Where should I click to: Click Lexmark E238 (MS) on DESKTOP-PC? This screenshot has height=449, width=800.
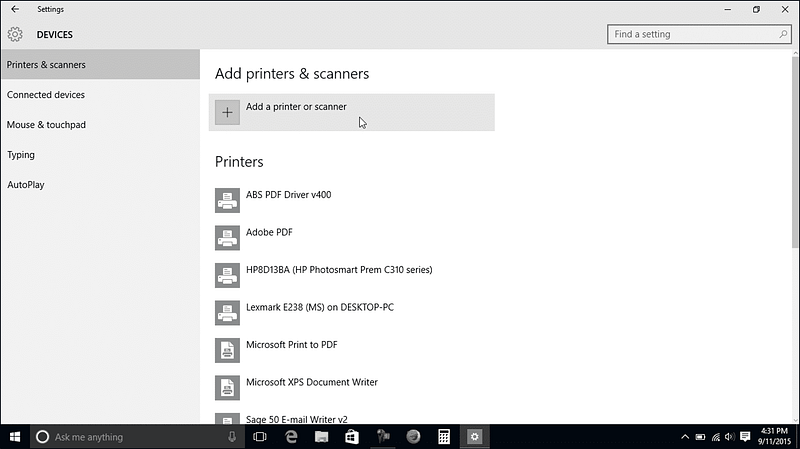pos(320,307)
